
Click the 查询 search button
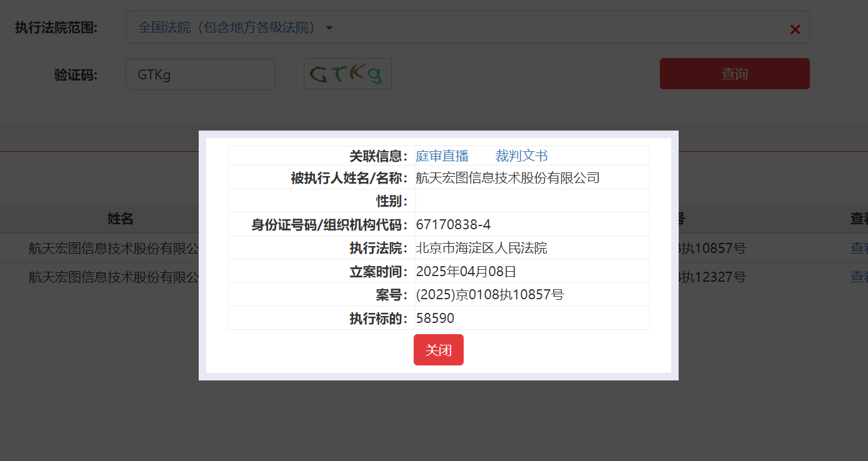pyautogui.click(x=734, y=73)
